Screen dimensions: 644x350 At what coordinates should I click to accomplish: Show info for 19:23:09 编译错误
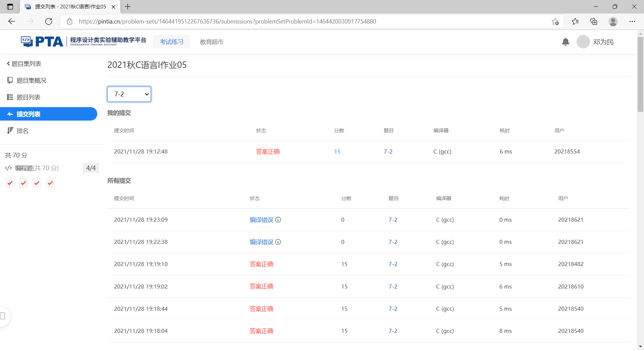(x=278, y=220)
